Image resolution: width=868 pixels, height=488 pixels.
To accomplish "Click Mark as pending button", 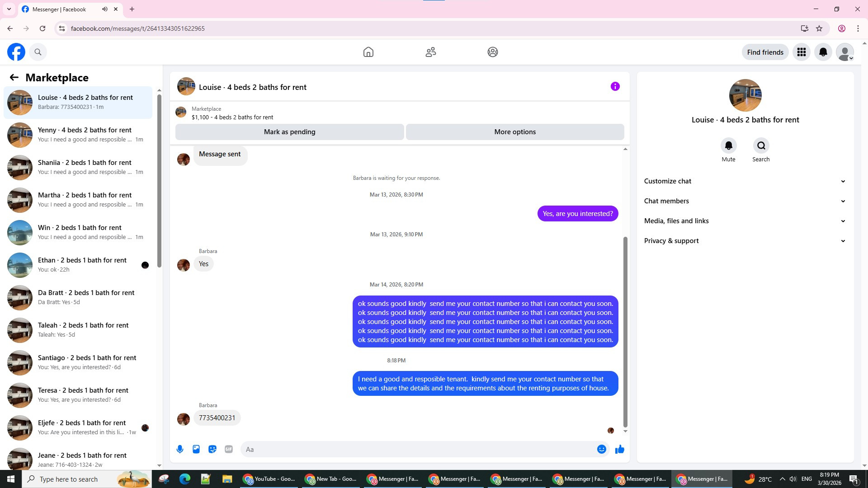I will [289, 132].
